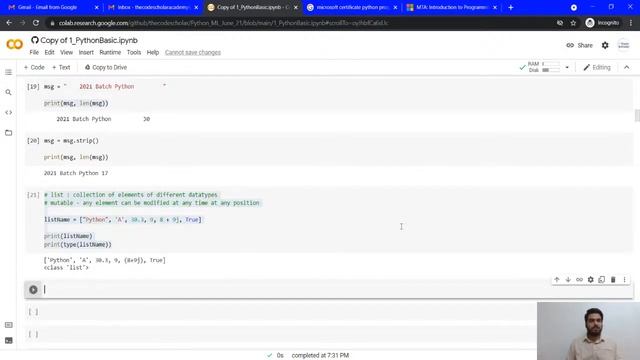This screenshot has height=360, width=640.
Task: Open the search sidebar icon
Action: [x=9, y=92]
